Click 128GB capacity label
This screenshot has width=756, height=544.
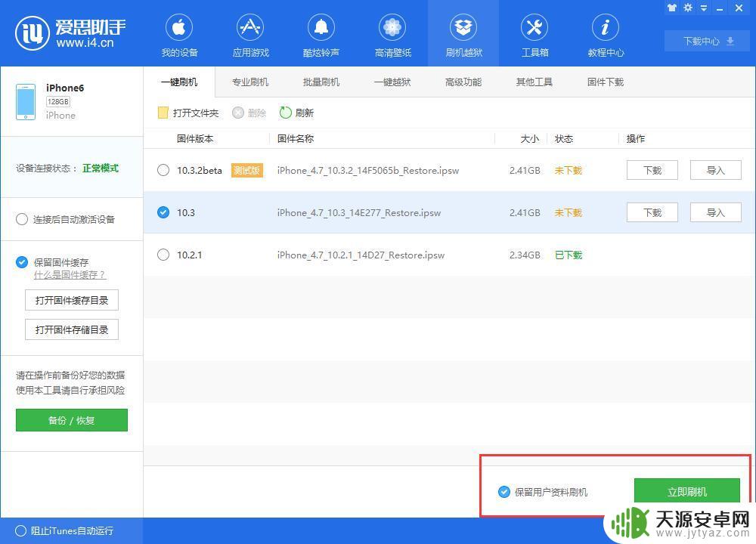tap(58, 102)
